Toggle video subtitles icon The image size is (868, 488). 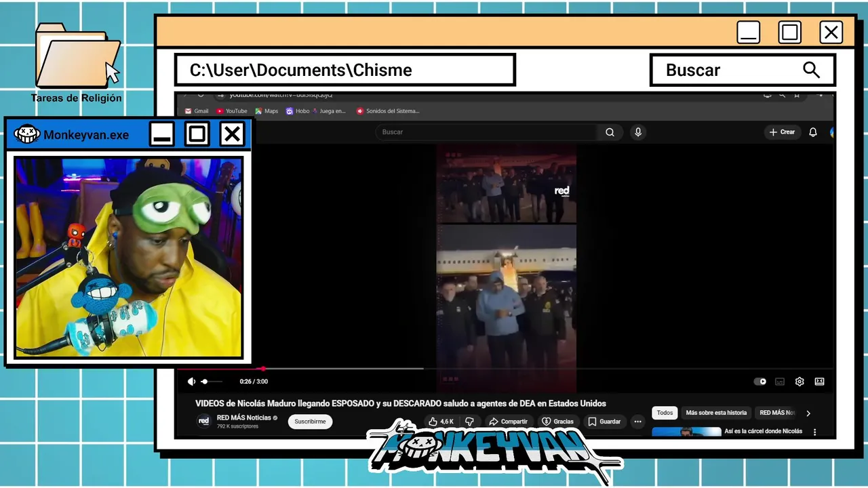[780, 382]
